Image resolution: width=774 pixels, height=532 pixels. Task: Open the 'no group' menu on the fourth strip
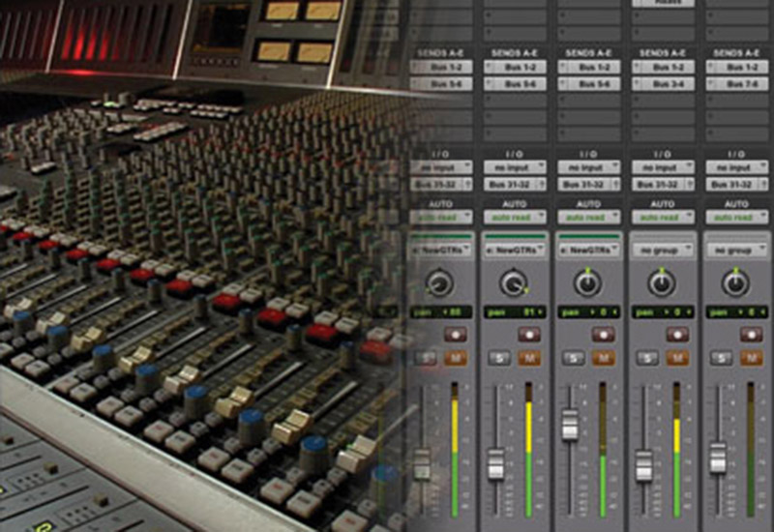click(x=663, y=251)
